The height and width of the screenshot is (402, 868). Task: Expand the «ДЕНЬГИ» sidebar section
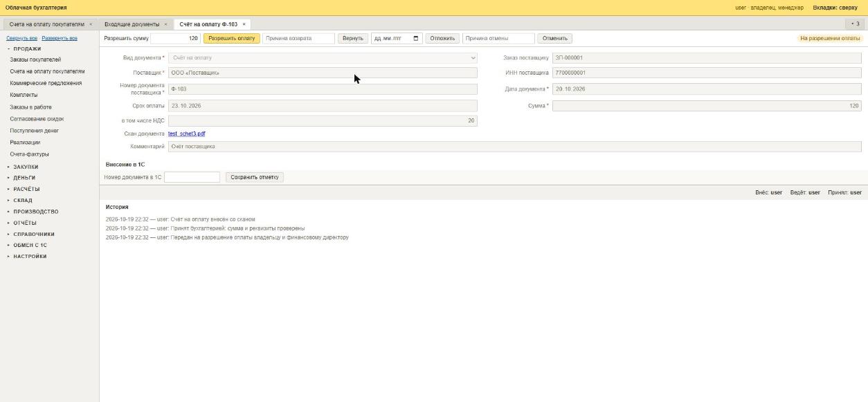(24, 178)
